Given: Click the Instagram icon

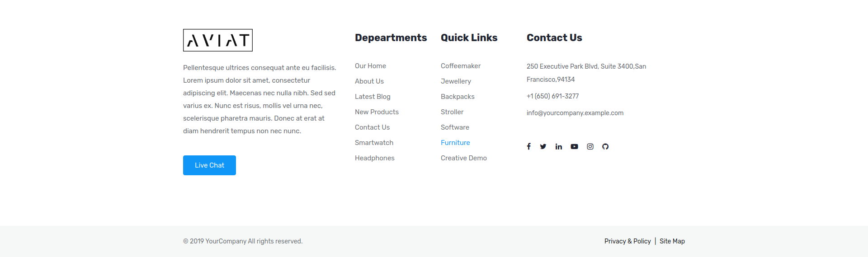Looking at the screenshot, I should pyautogui.click(x=590, y=146).
